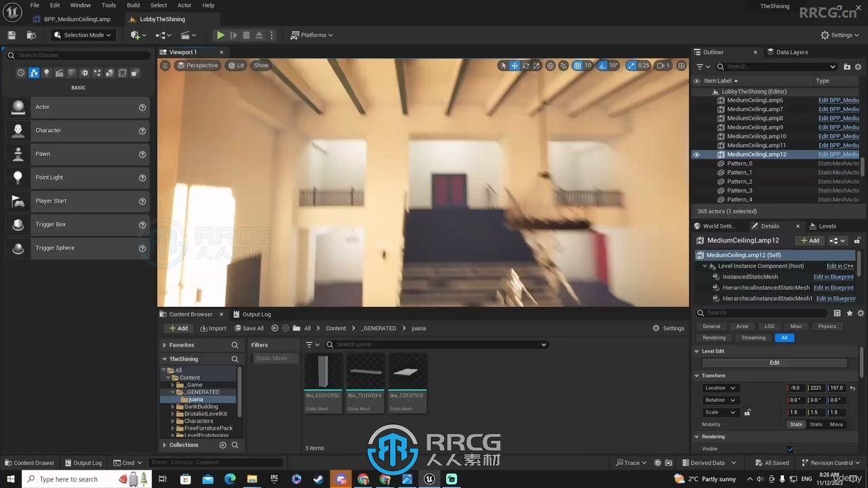868x488 pixels.
Task: Open the Cinematics clapperboard toolbar menu
Action: (188, 35)
